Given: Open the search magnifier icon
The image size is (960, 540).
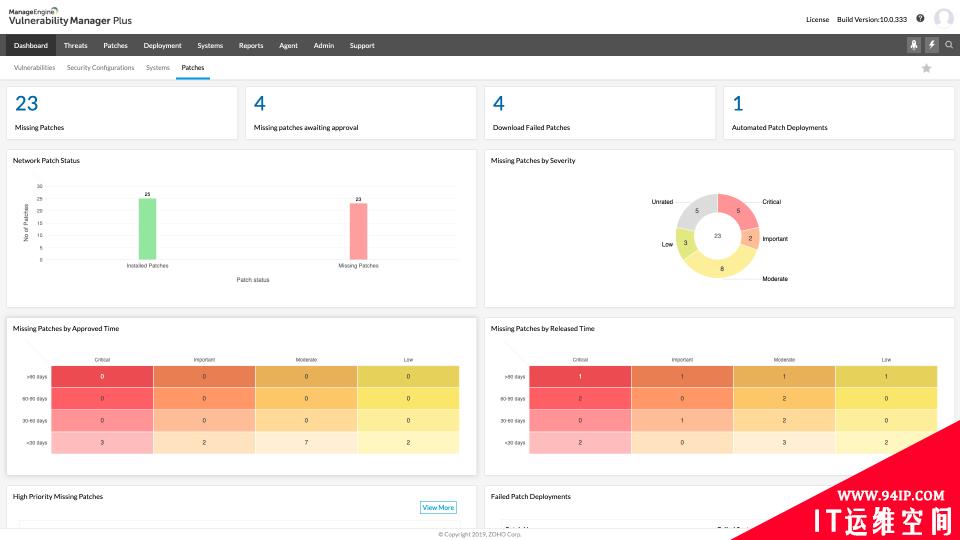Looking at the screenshot, I should 949,45.
